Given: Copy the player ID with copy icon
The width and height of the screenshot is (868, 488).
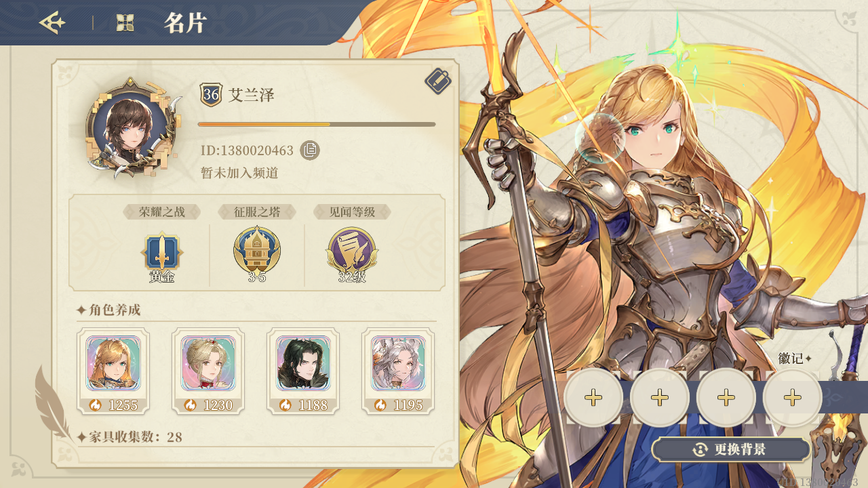Looking at the screenshot, I should coord(310,150).
